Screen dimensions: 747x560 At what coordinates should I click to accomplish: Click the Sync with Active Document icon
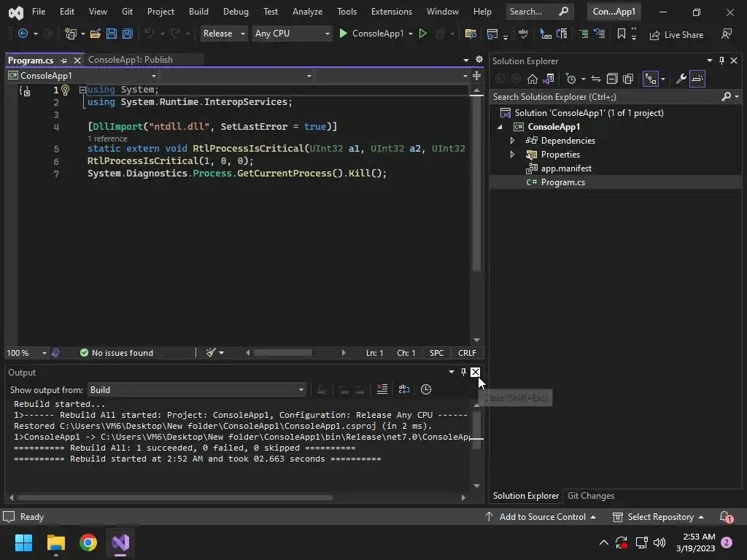596,79
